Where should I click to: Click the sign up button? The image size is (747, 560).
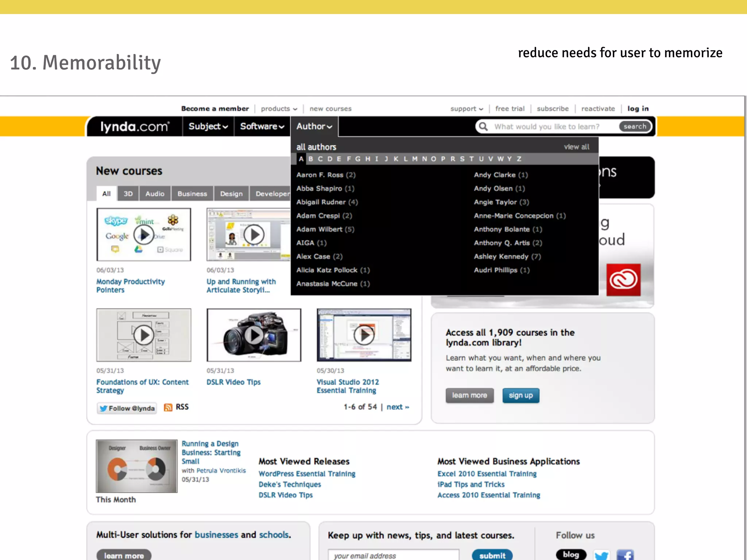pyautogui.click(x=521, y=396)
